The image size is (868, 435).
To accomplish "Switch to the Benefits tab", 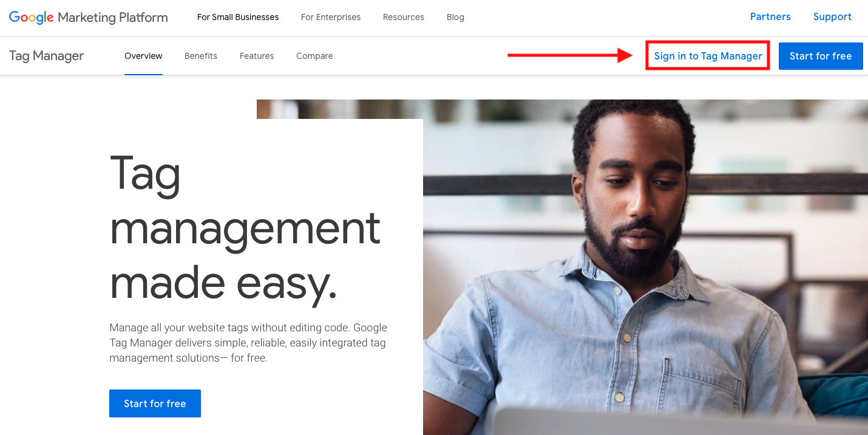I will click(x=201, y=56).
